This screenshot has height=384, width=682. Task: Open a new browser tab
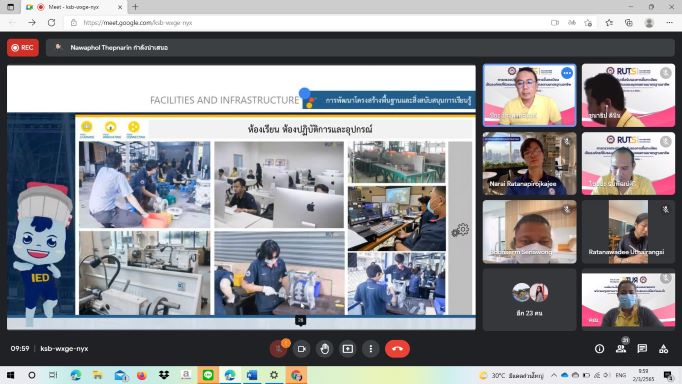point(135,7)
